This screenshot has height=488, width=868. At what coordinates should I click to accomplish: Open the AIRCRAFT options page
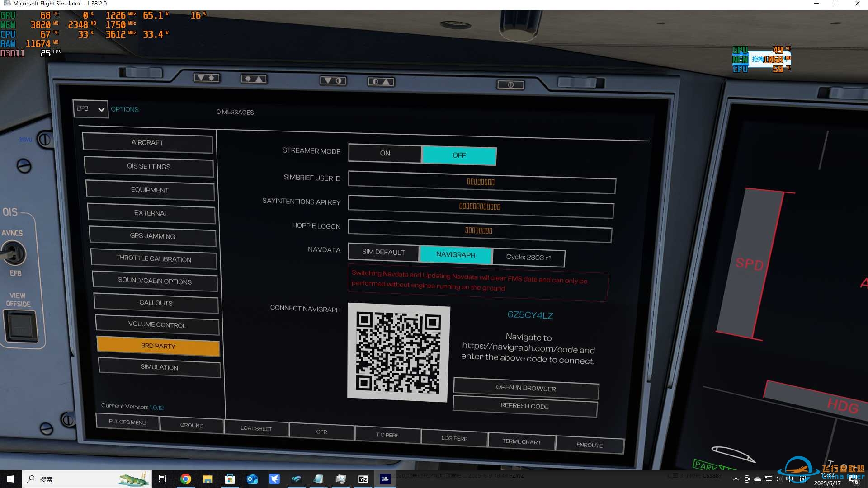pos(147,143)
